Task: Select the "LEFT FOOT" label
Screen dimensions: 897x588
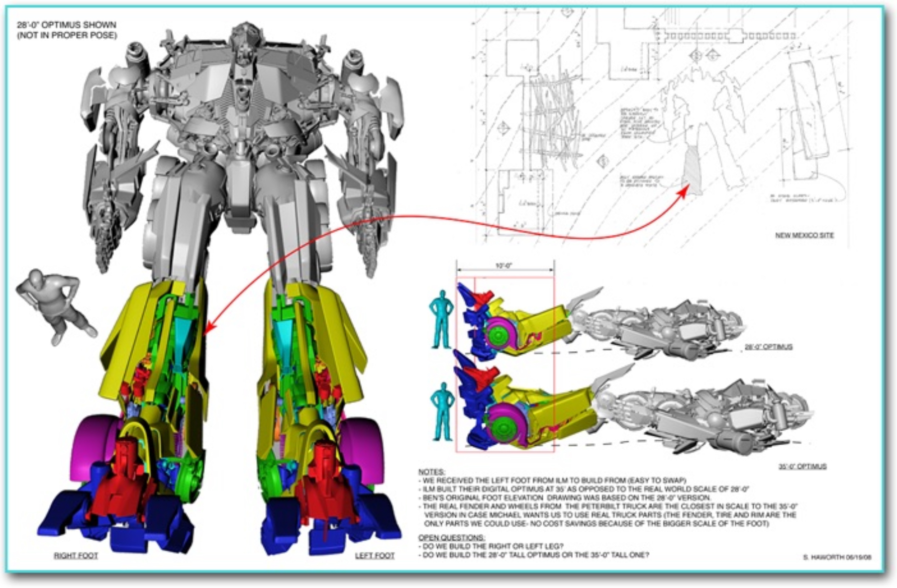Action: pyautogui.click(x=375, y=555)
